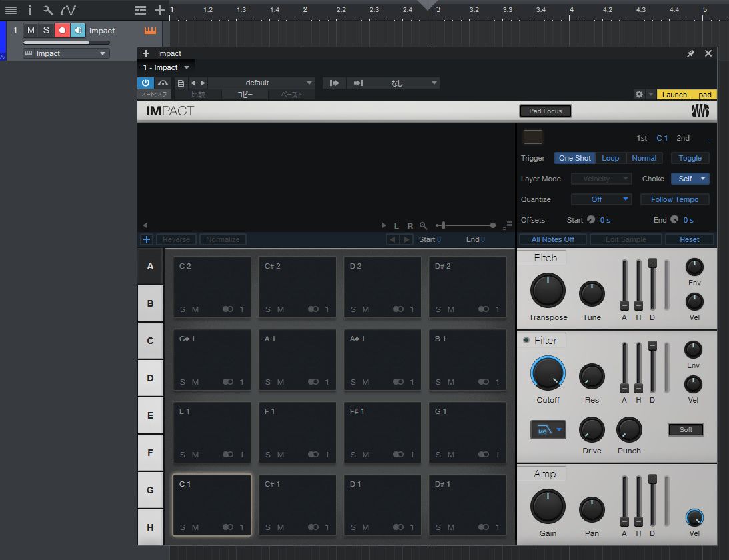Click the wrench track options icon
729x560 pixels.
click(x=48, y=10)
